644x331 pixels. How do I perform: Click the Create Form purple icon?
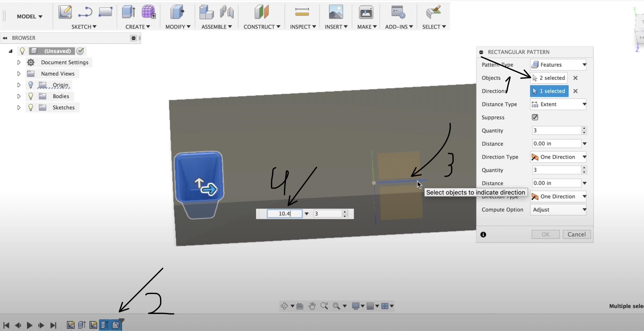coord(148,12)
